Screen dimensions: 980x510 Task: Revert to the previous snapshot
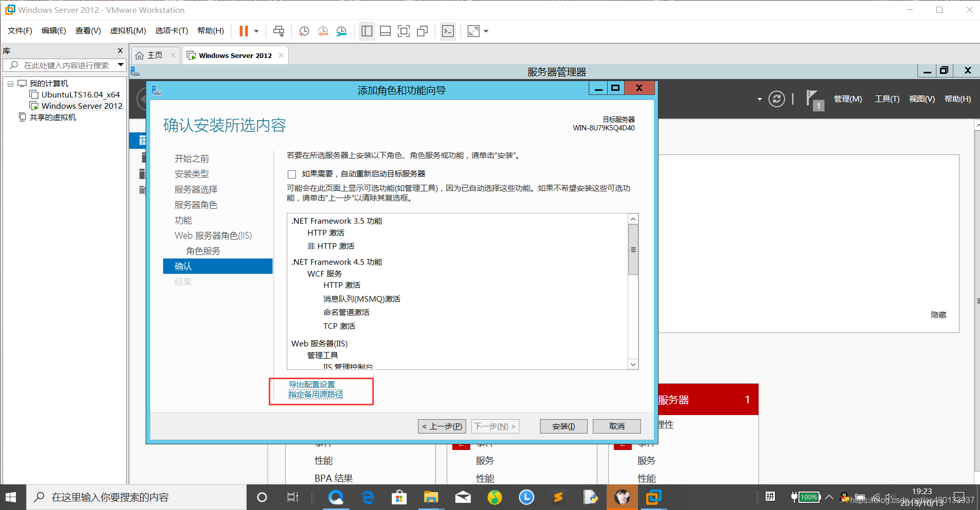point(323,31)
